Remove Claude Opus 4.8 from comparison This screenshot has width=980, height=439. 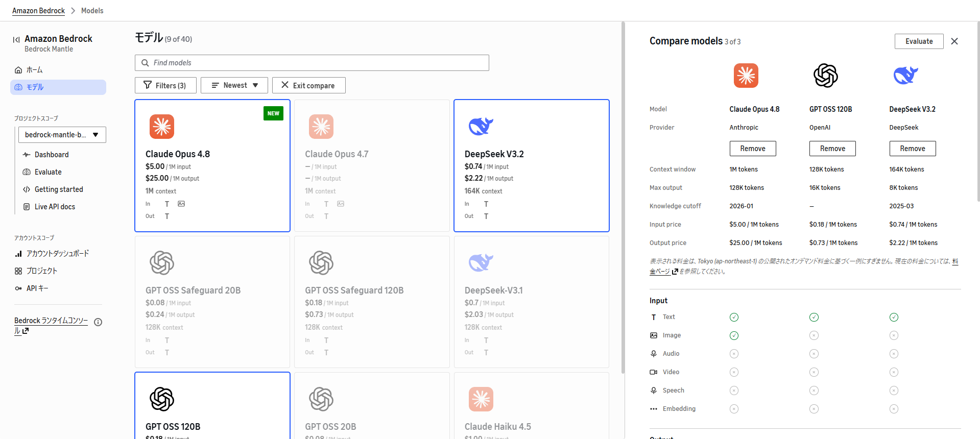pos(753,149)
